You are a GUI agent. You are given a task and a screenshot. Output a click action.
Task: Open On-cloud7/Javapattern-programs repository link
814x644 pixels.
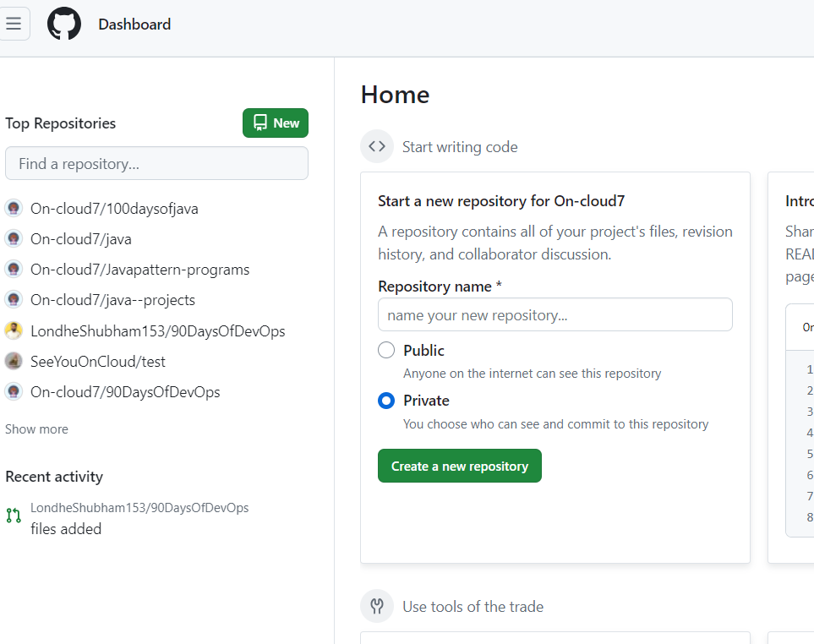click(x=139, y=270)
